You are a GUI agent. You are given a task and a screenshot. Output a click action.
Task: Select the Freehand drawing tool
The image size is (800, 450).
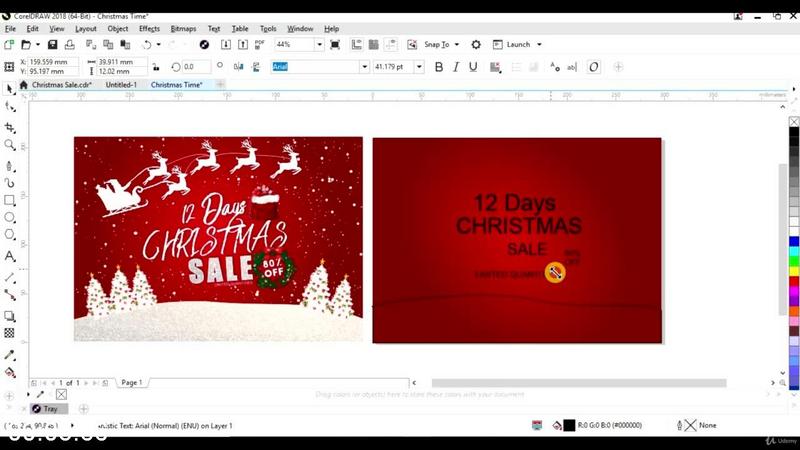pyautogui.click(x=10, y=166)
